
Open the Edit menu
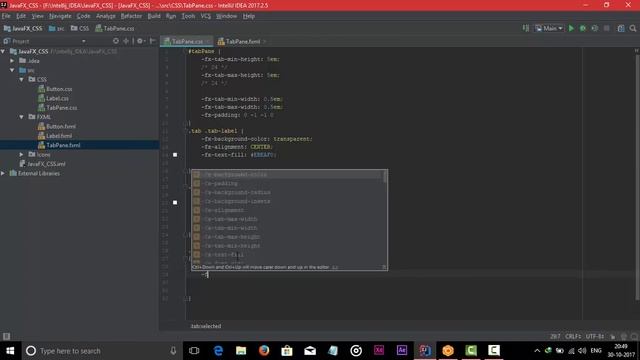tap(21, 16)
